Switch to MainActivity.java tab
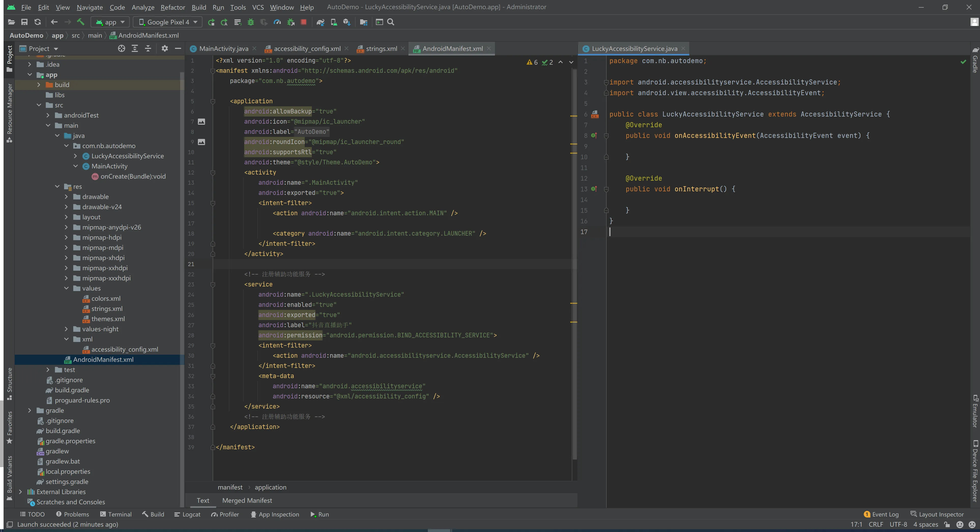 pos(223,48)
